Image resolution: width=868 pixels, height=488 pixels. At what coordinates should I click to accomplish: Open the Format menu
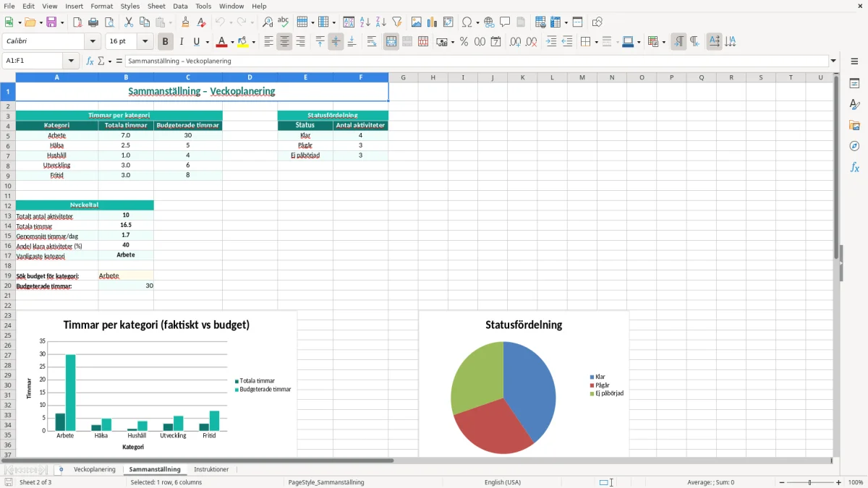tap(101, 6)
